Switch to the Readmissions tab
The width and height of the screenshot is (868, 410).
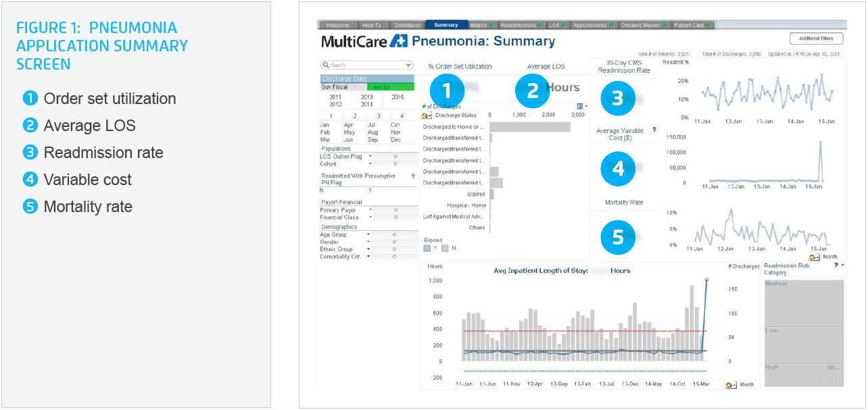pyautogui.click(x=519, y=24)
